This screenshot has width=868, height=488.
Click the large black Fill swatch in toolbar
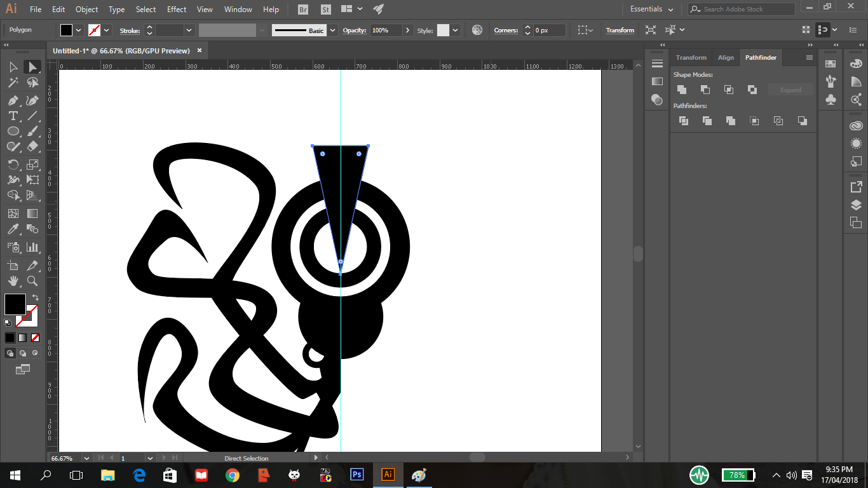click(15, 304)
